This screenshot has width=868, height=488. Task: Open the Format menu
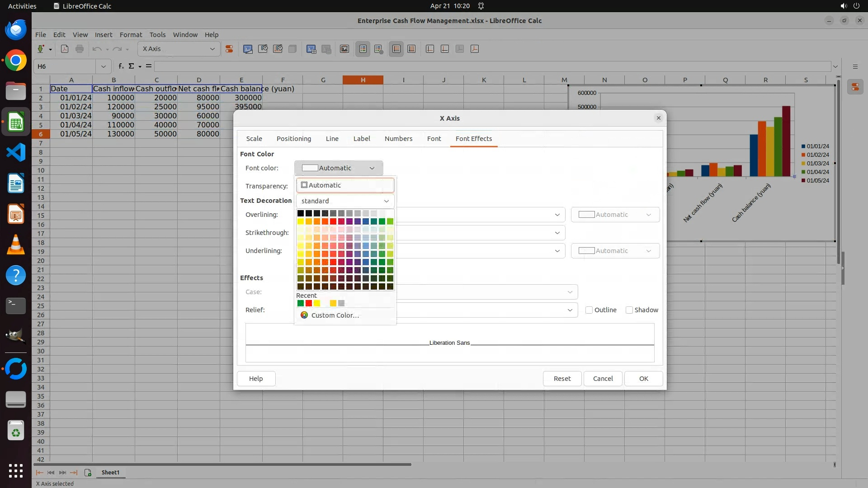coord(131,35)
